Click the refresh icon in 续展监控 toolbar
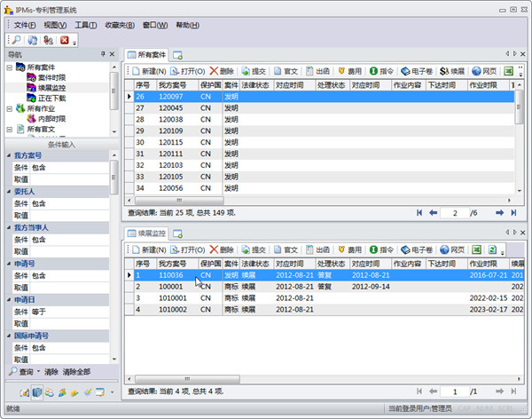The width and height of the screenshot is (532, 419). pyautogui.click(x=492, y=249)
